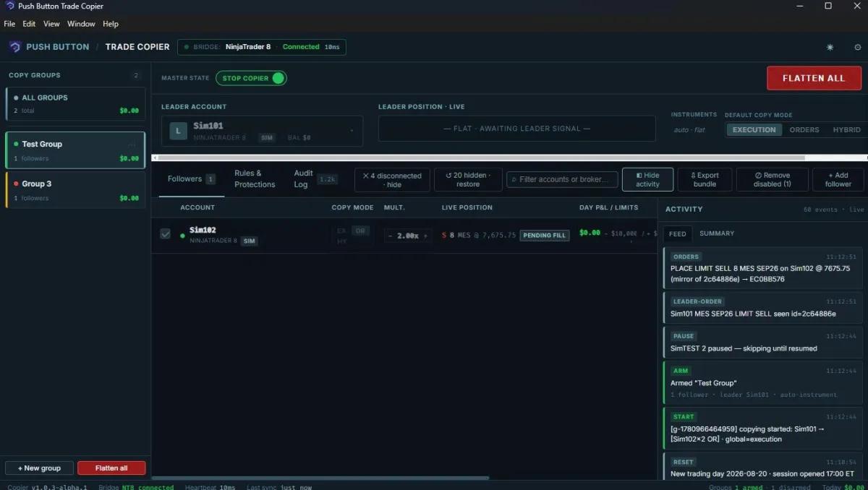
Task: Open settings via the gear icon
Action: (858, 47)
